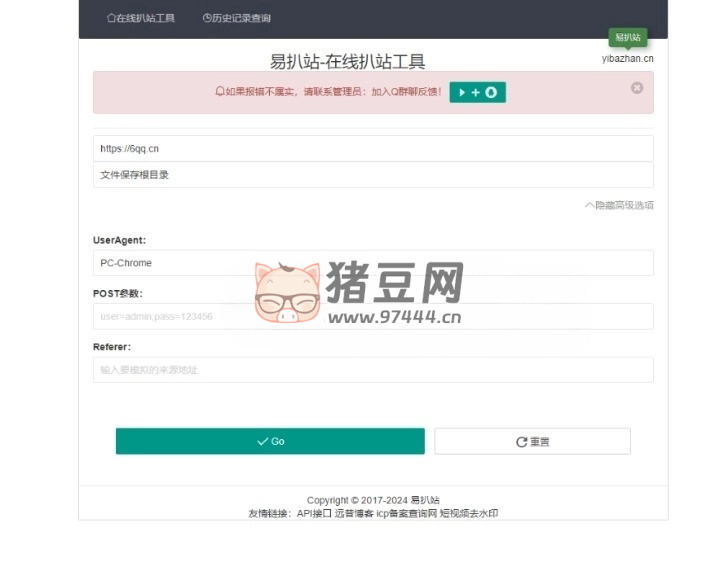Screen dimensions: 720x584
Task: Follow the 短视频去水印 footer link
Action: click(x=469, y=513)
